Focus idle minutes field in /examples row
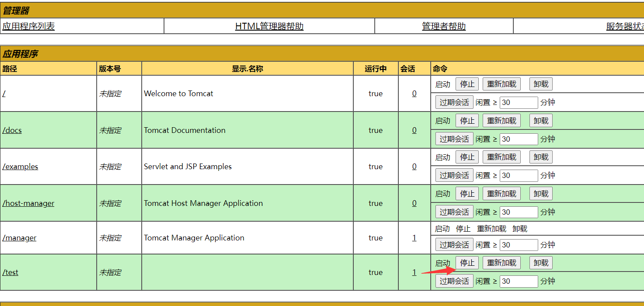The width and height of the screenshot is (644, 306). (x=519, y=175)
